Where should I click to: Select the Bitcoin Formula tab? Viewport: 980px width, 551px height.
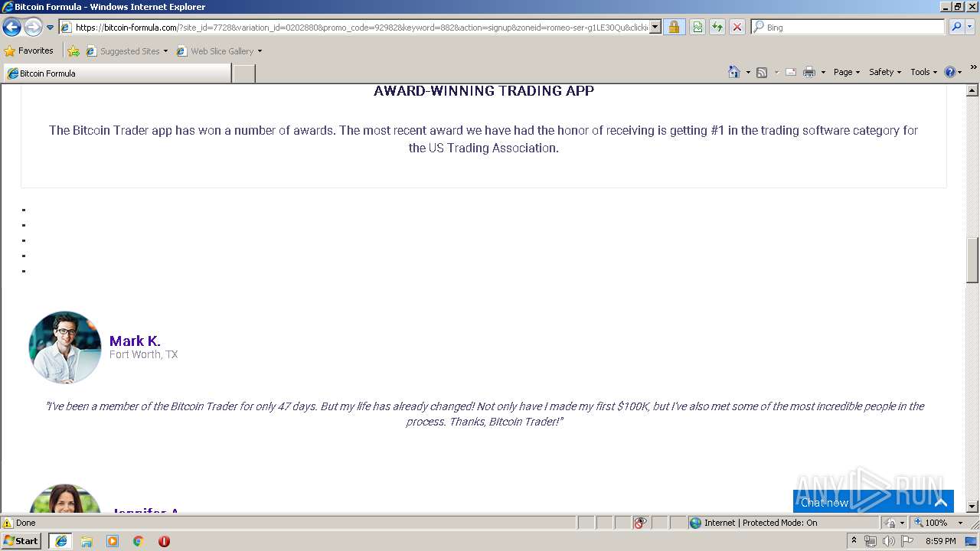(116, 73)
